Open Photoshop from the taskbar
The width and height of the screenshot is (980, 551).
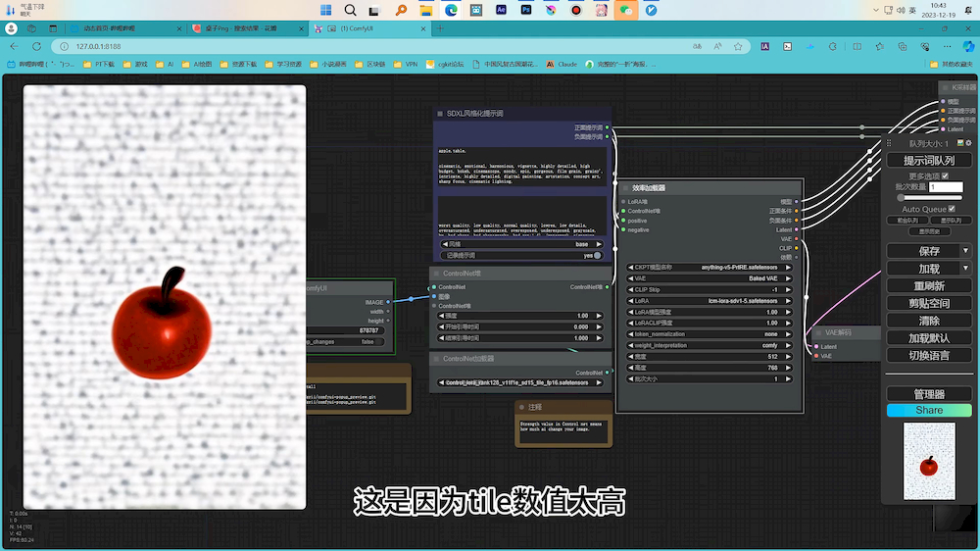526,10
